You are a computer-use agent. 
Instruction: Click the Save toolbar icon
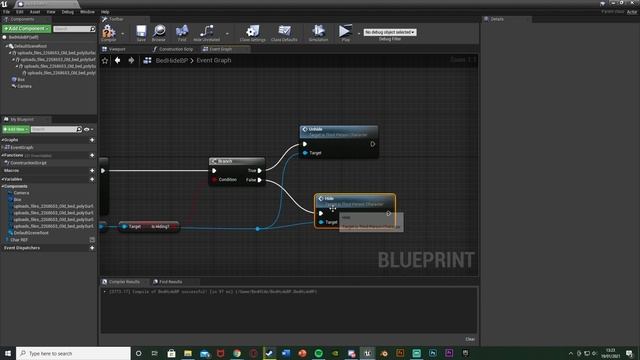[x=141, y=33]
